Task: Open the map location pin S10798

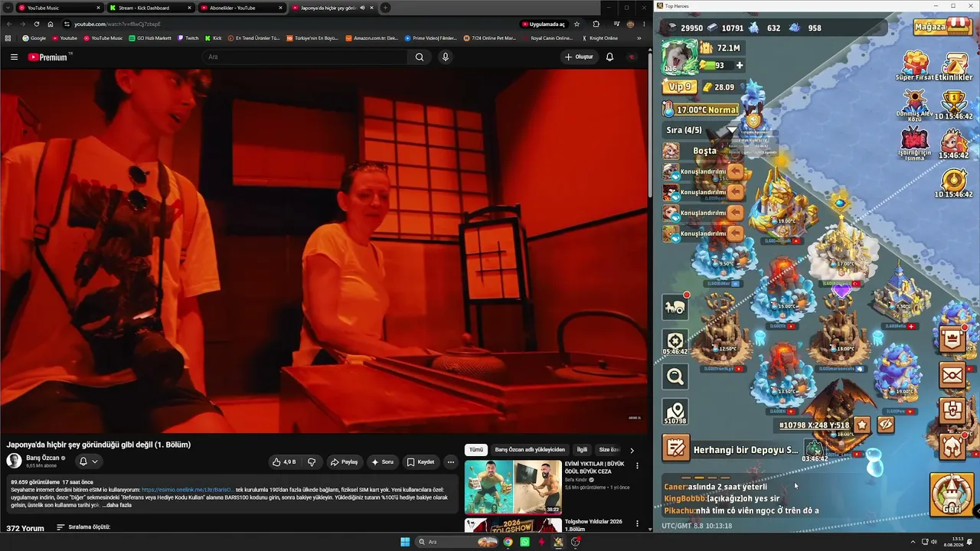Action: 675,412
